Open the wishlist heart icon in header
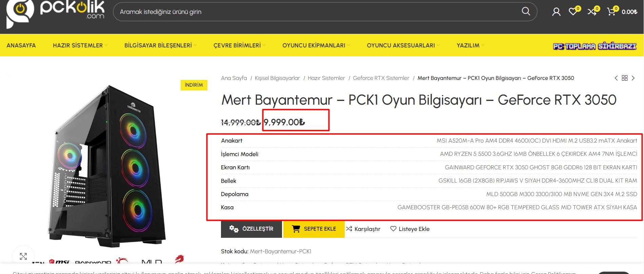The image size is (644, 274). point(573,12)
